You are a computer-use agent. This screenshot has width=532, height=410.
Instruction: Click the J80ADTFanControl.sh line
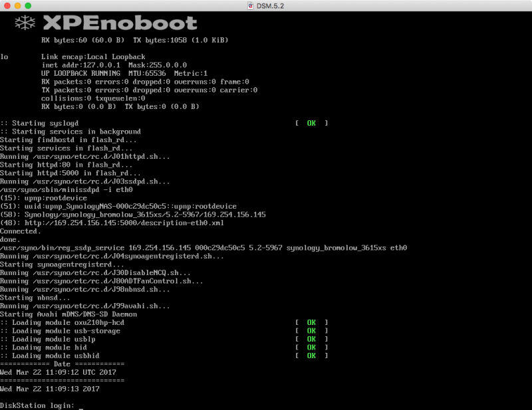click(102, 281)
